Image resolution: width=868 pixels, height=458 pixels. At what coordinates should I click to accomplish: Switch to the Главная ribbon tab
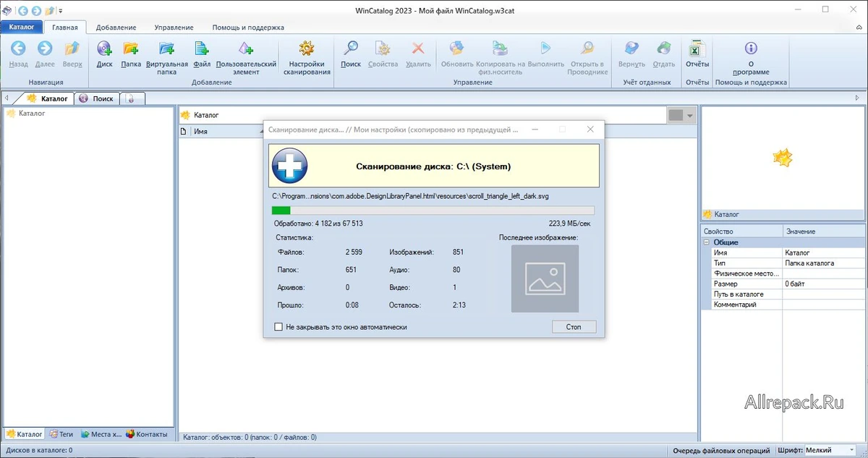click(x=65, y=27)
